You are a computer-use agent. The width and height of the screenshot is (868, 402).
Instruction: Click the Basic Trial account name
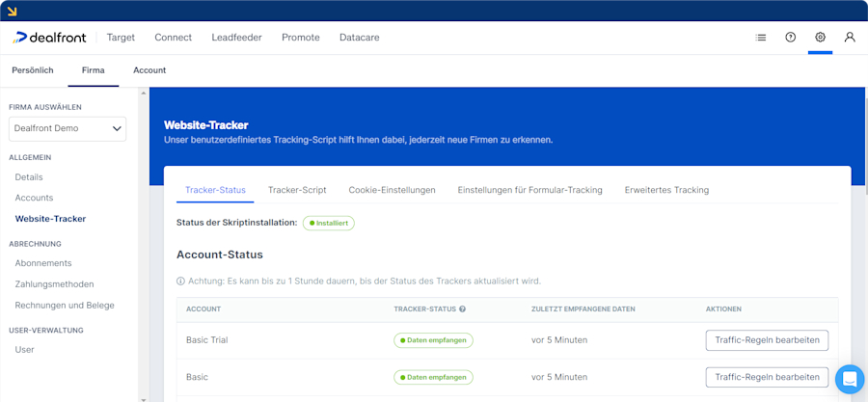click(207, 340)
